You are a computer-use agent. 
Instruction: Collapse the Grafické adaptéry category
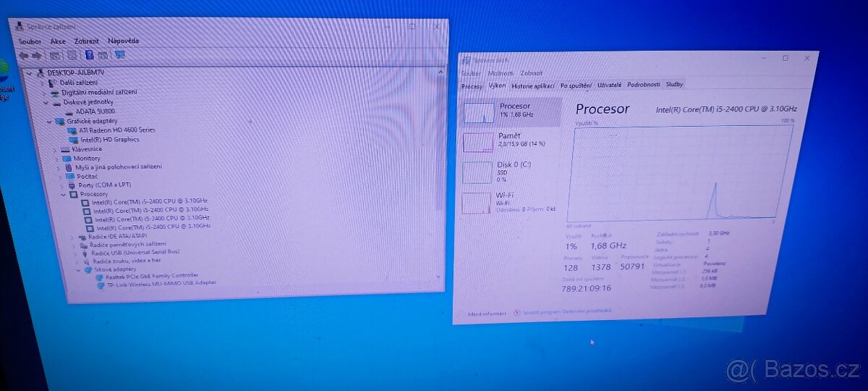tap(49, 121)
